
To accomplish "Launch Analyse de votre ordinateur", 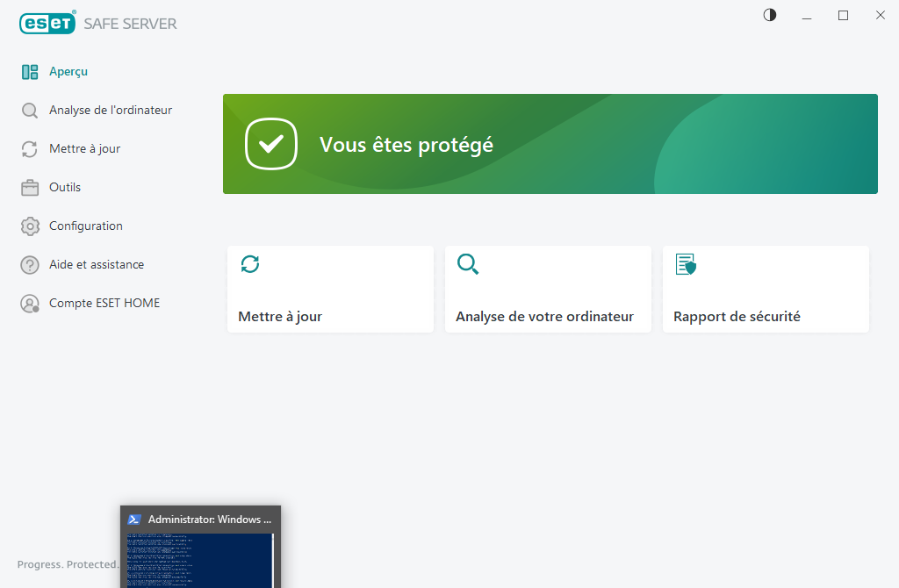I will click(x=548, y=290).
